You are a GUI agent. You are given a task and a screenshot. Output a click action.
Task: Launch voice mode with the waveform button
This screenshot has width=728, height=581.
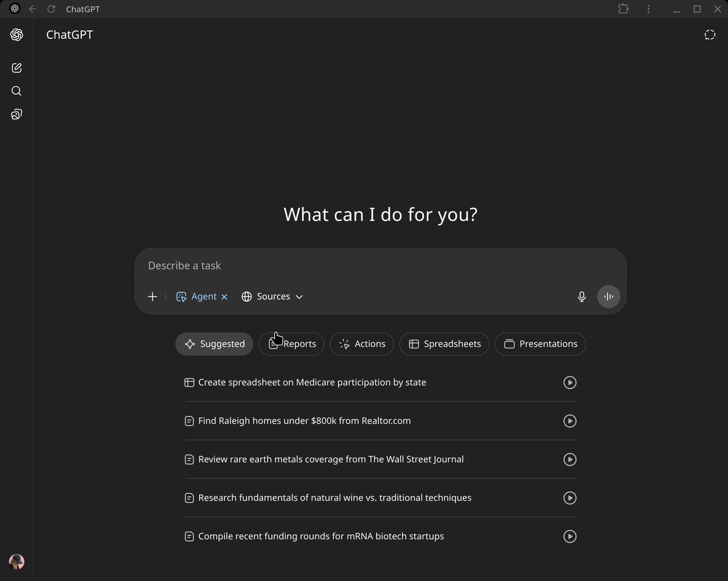608,296
